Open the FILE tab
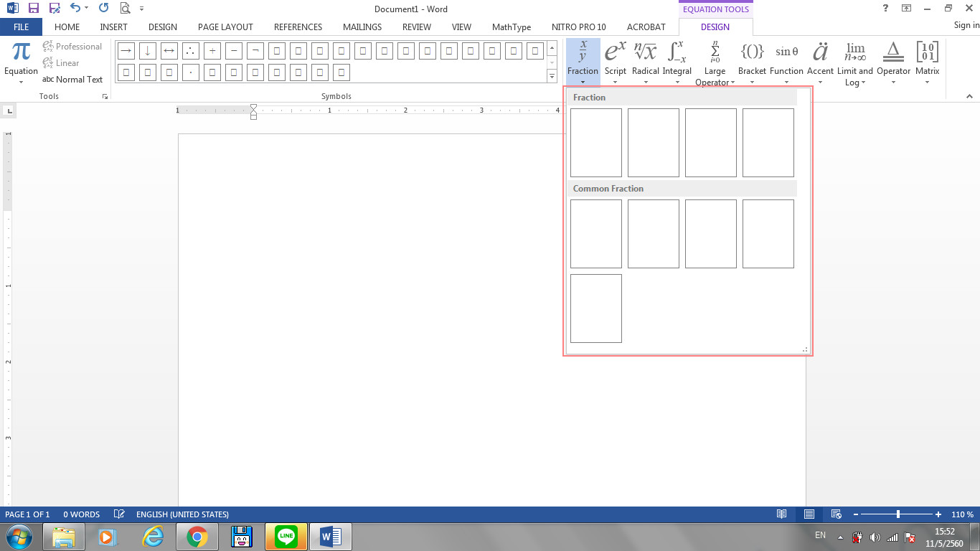Image resolution: width=980 pixels, height=551 pixels. tap(22, 27)
